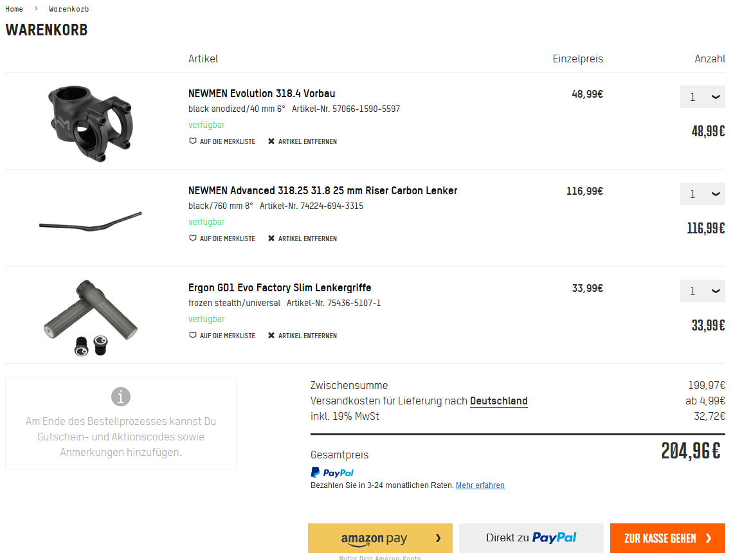
Task: Change delivery country Deutschland link
Action: 498,401
